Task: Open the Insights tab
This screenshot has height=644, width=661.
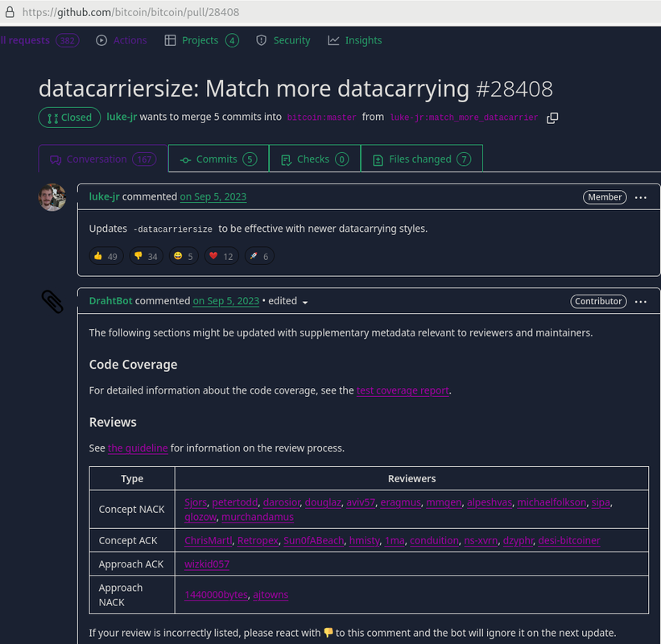Action: point(355,40)
